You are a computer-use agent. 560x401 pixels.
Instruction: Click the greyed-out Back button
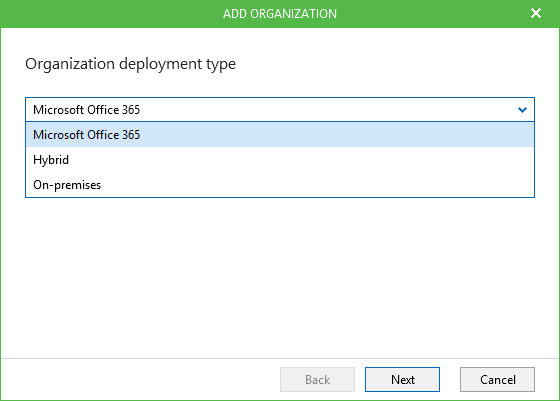[x=317, y=379]
